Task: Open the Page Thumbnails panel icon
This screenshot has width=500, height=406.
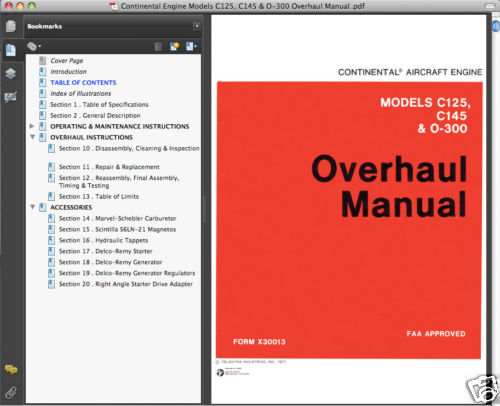Action: (x=11, y=26)
